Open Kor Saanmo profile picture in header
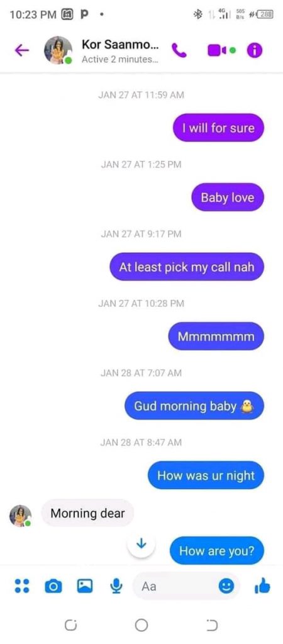 click(58, 50)
